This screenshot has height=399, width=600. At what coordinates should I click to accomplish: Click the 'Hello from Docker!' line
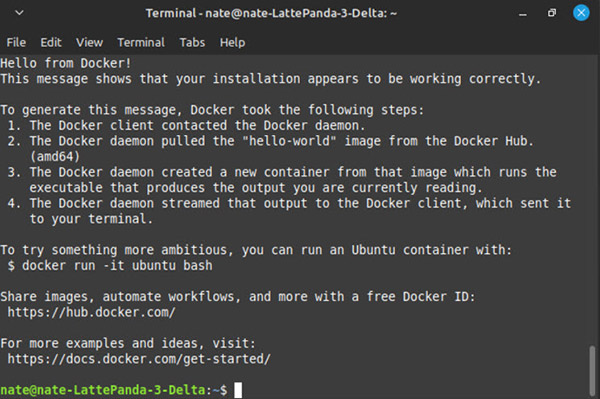[x=66, y=63]
